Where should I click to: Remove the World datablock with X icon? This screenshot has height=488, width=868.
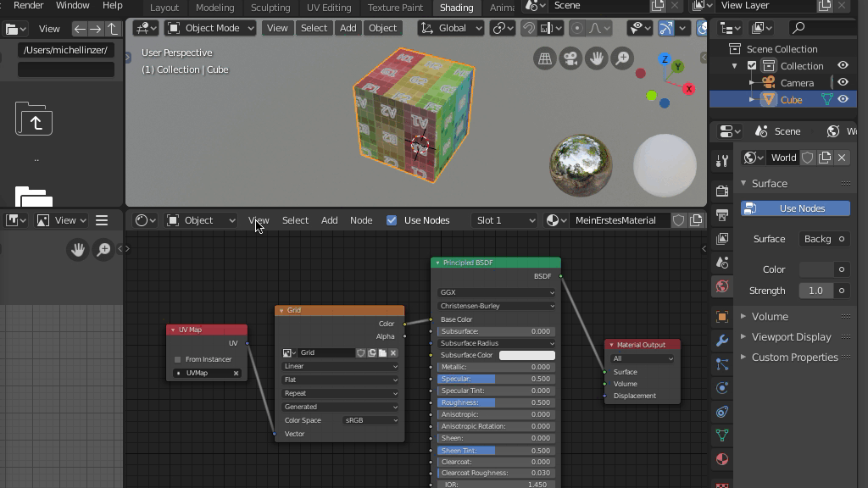pyautogui.click(x=842, y=158)
